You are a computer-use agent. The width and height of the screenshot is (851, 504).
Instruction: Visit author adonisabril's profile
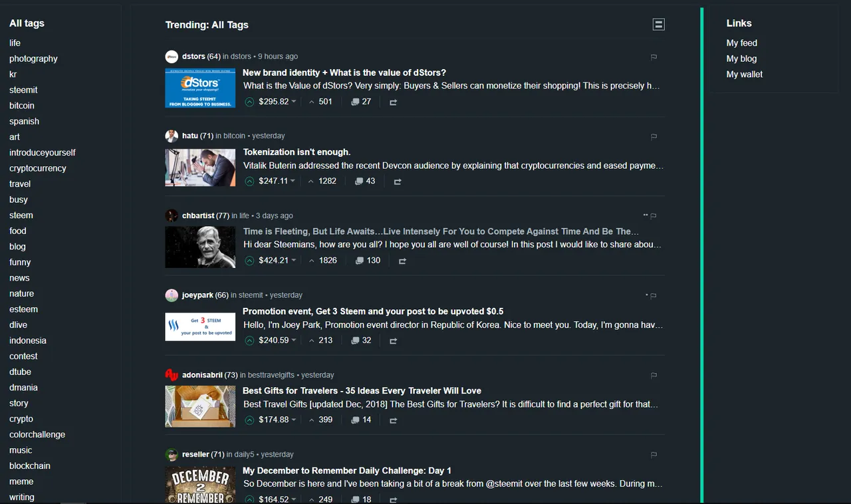tap(202, 375)
